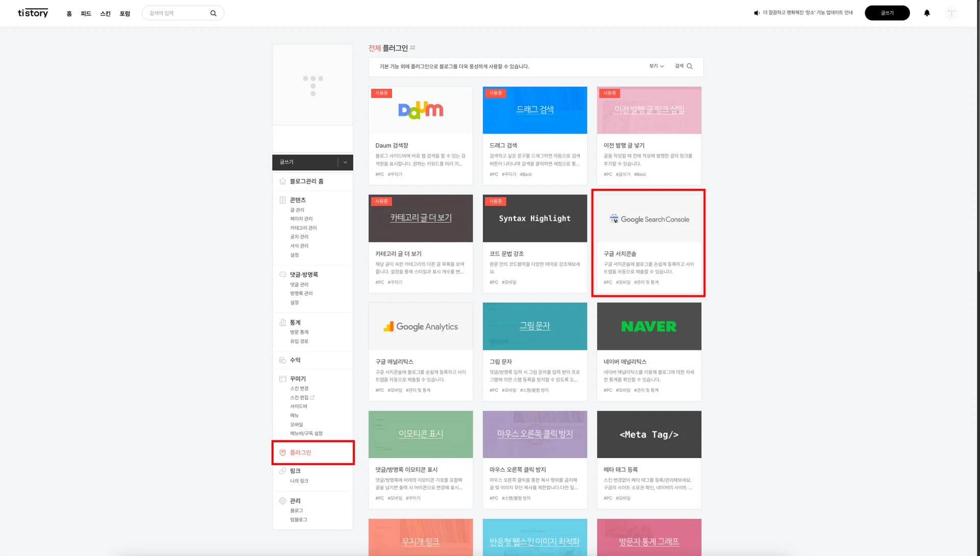Click the Tistory logo

33,13
